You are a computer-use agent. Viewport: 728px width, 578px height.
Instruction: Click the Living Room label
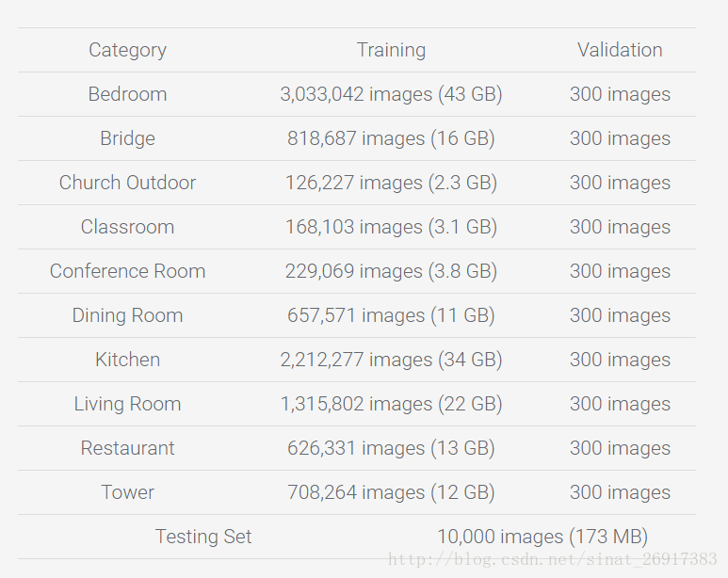(x=127, y=404)
